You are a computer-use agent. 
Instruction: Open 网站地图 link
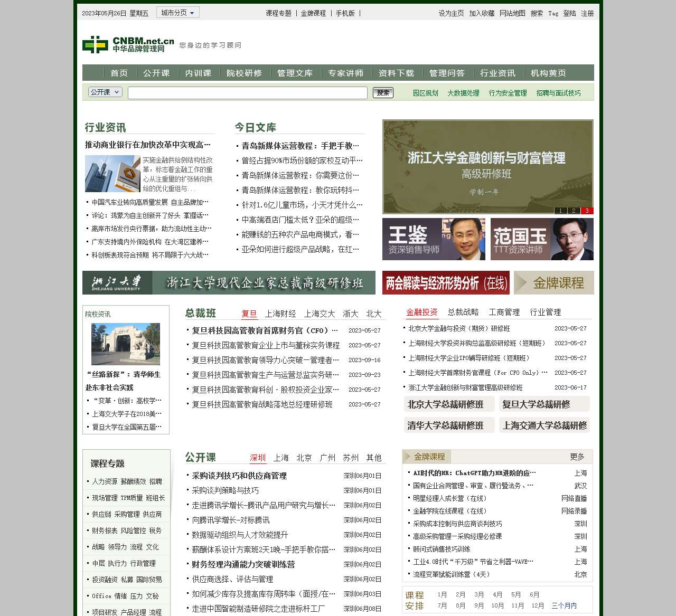coord(512,13)
